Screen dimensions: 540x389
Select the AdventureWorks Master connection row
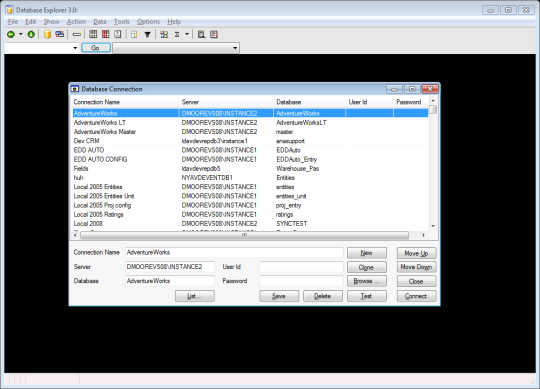[x=250, y=132]
